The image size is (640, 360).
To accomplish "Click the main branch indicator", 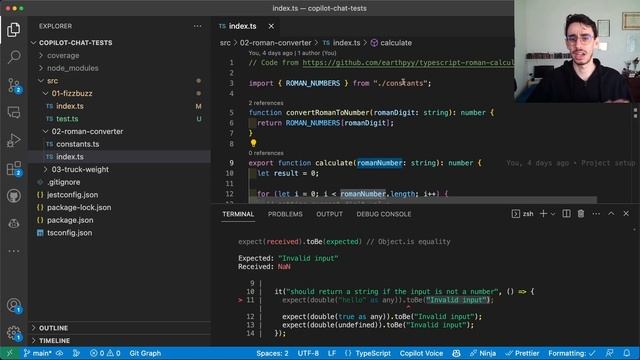I will click(37, 353).
